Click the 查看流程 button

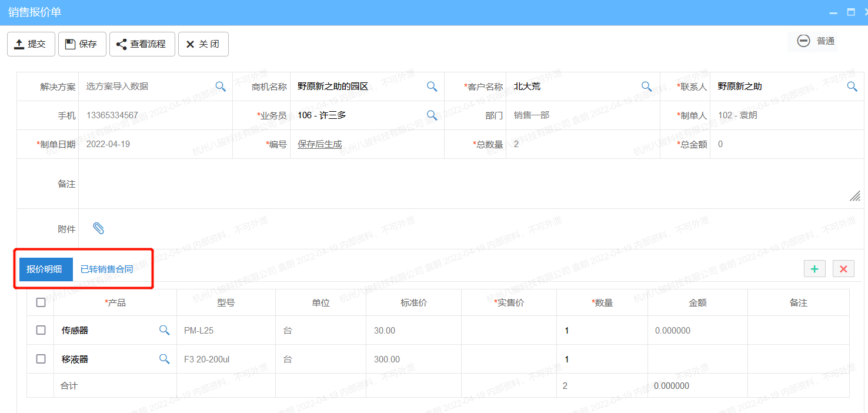pos(142,44)
